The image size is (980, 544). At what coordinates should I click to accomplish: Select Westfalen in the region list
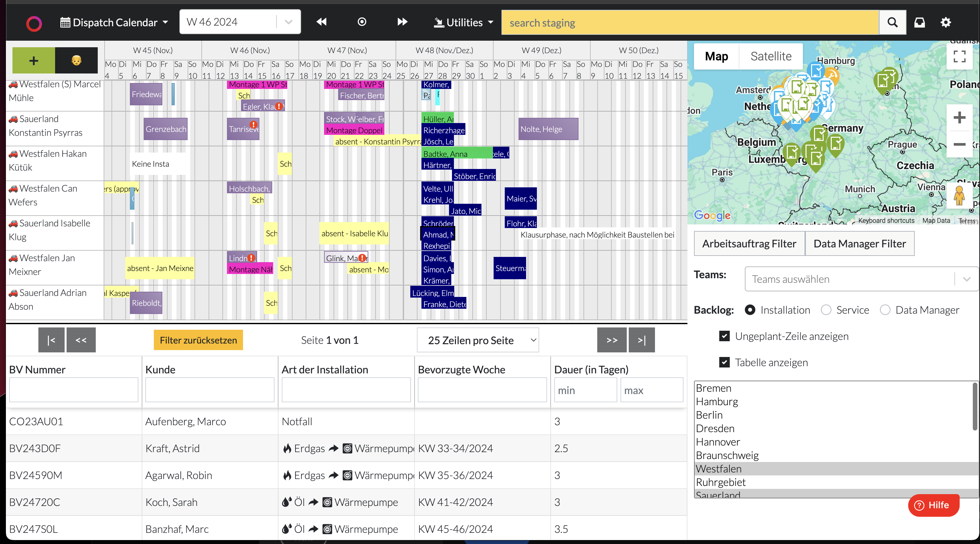[x=833, y=469]
